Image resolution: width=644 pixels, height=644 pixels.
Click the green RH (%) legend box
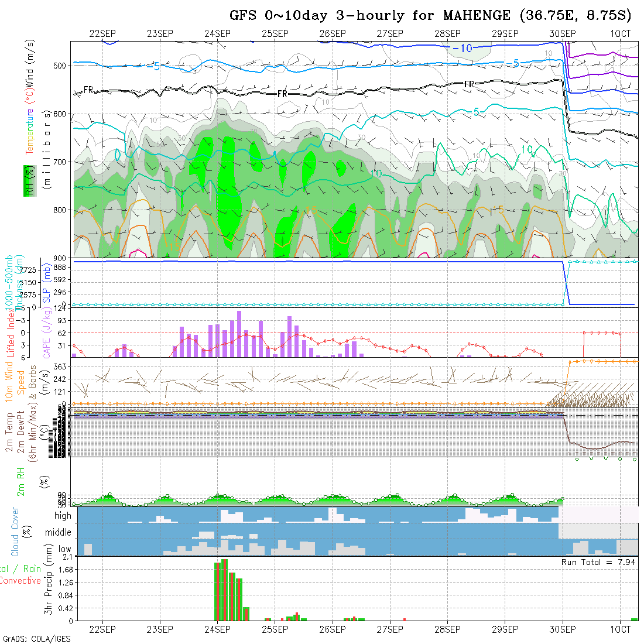(28, 180)
